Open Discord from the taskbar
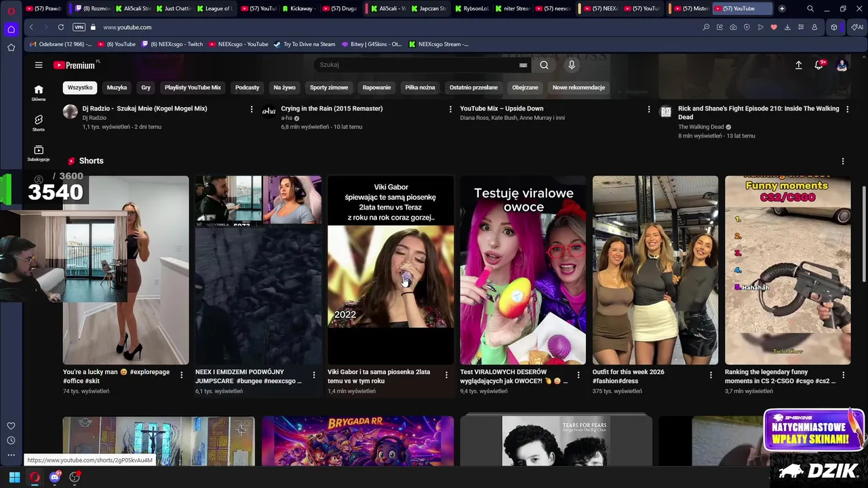This screenshot has width=868, height=488. (55, 477)
